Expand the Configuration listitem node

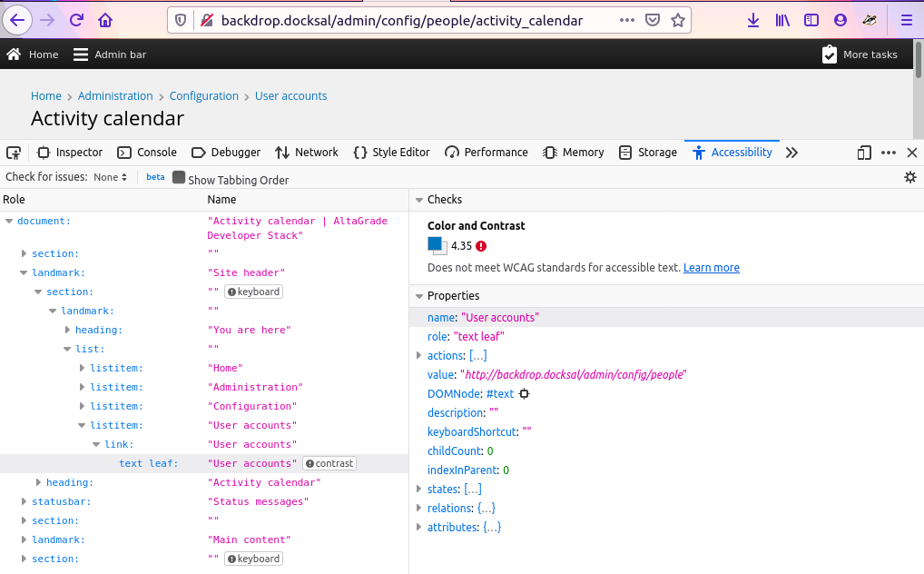point(82,407)
